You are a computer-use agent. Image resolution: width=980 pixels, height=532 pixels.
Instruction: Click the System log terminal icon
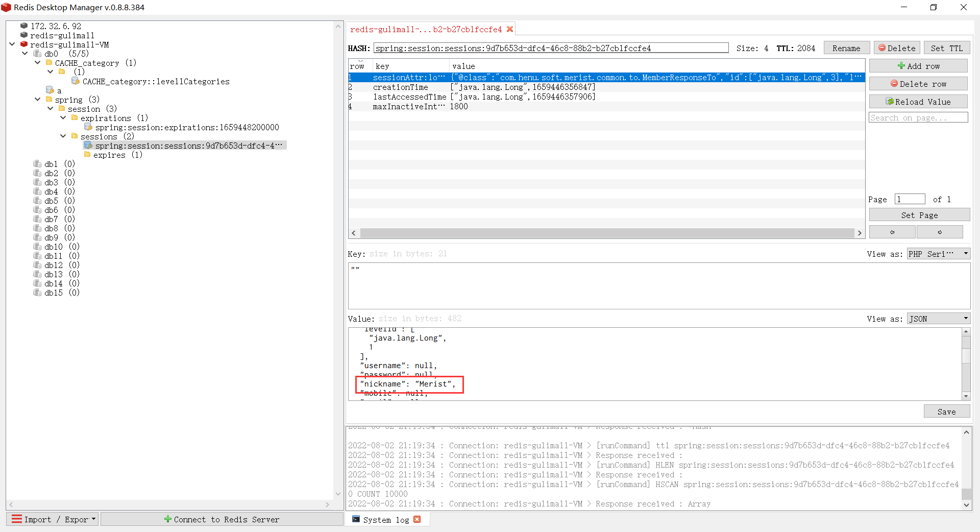click(356, 519)
